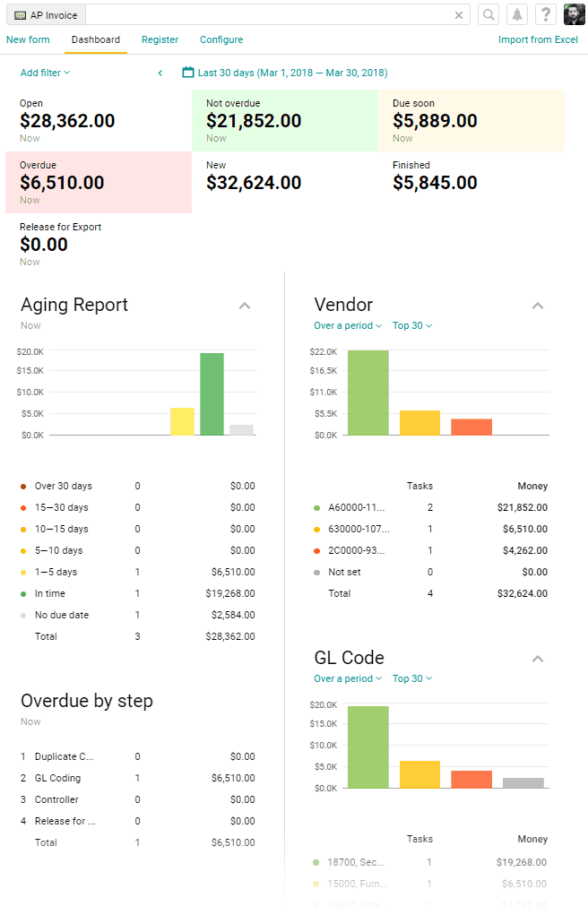Viewport: 588px width, 915px height.
Task: Open the Due soon $5,889.00 card
Action: coord(471,121)
